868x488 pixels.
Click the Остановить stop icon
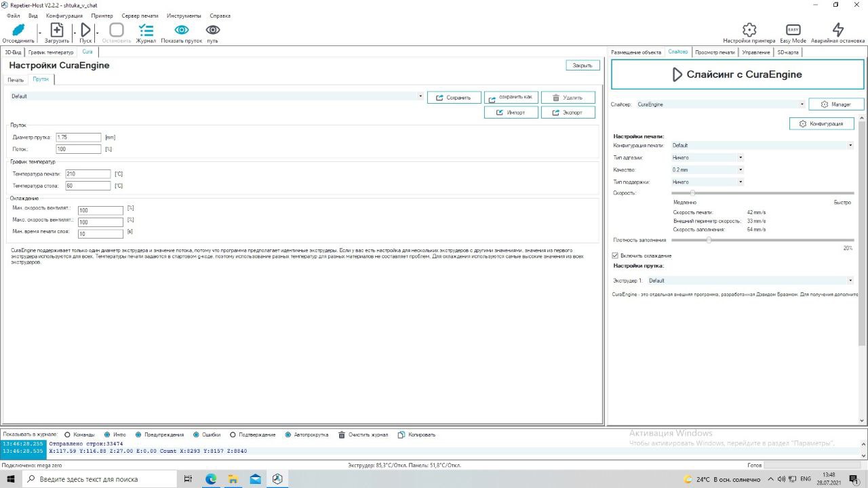[117, 30]
